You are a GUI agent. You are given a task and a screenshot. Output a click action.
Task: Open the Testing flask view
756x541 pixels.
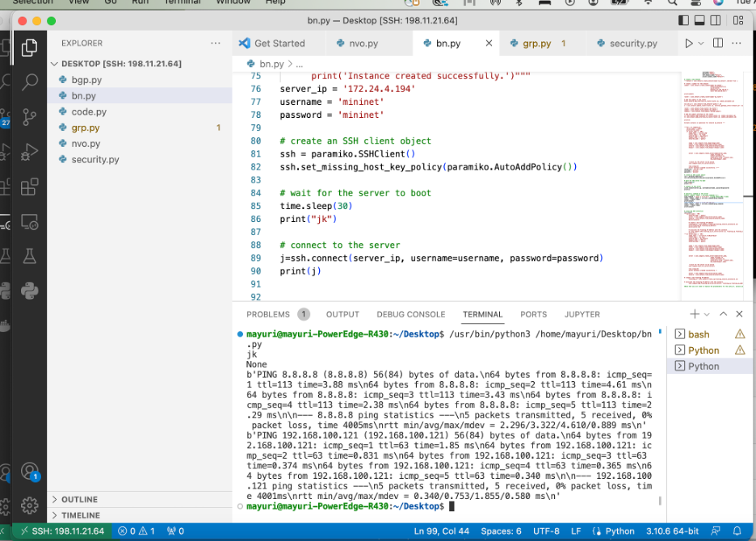(29, 256)
